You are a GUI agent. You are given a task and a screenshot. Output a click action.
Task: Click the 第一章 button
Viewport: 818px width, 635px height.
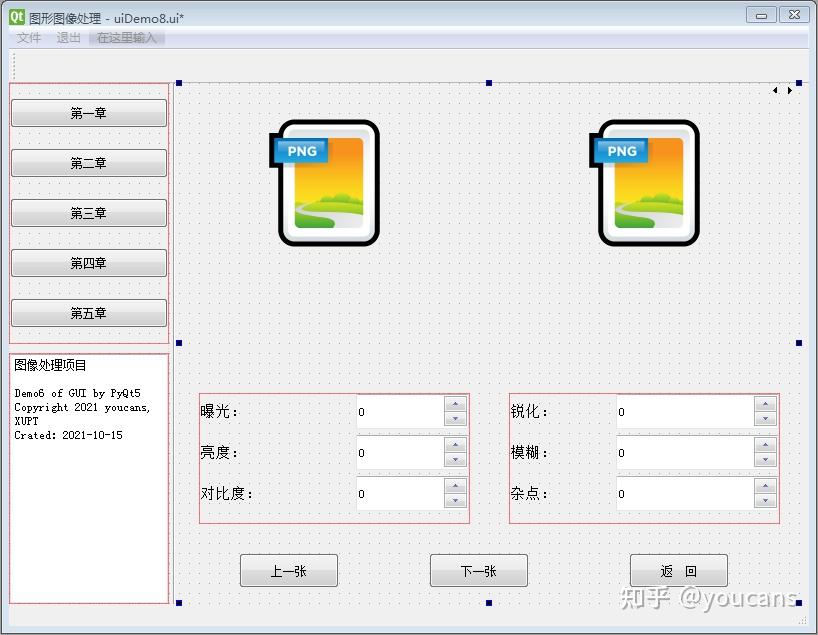(x=89, y=113)
